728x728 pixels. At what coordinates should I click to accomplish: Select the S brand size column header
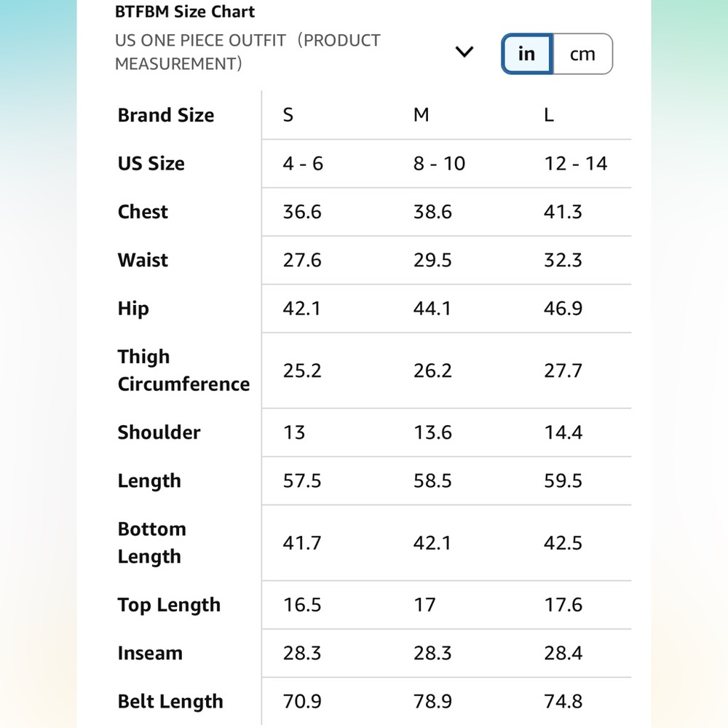288,115
